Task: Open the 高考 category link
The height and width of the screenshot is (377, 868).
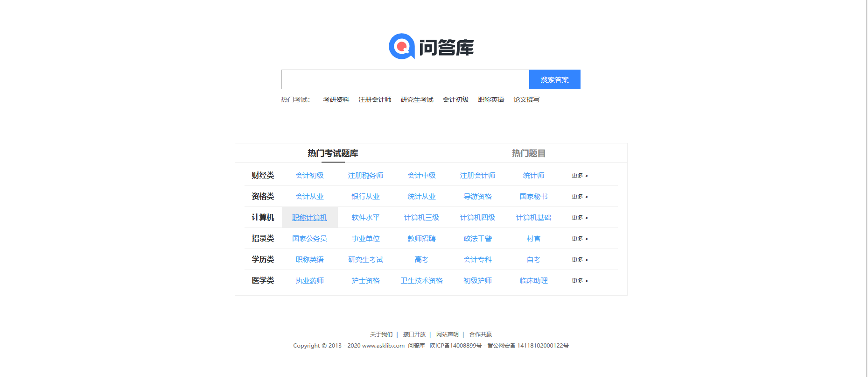Action: (421, 260)
